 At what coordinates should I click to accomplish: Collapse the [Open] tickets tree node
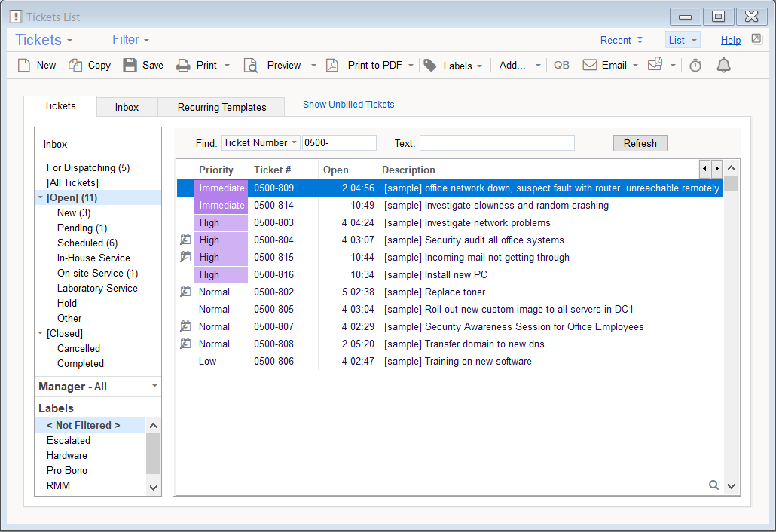(40, 198)
